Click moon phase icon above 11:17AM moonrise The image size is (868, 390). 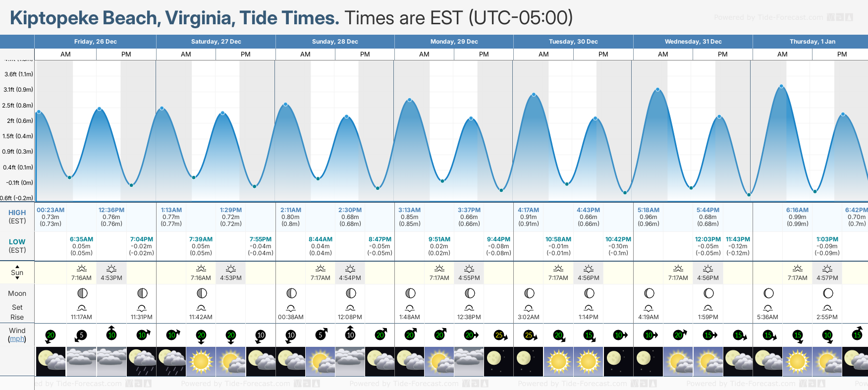(x=82, y=293)
